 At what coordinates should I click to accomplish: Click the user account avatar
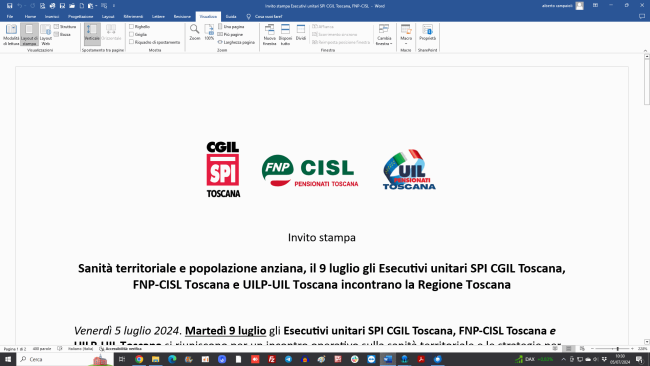point(580,6)
